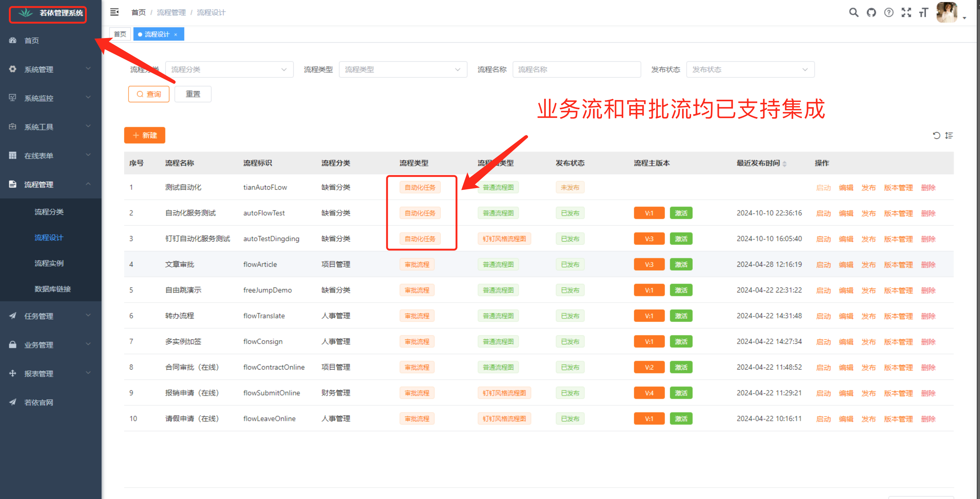Open the 发布状态 filter dropdown
The height and width of the screenshot is (499, 980).
point(750,70)
